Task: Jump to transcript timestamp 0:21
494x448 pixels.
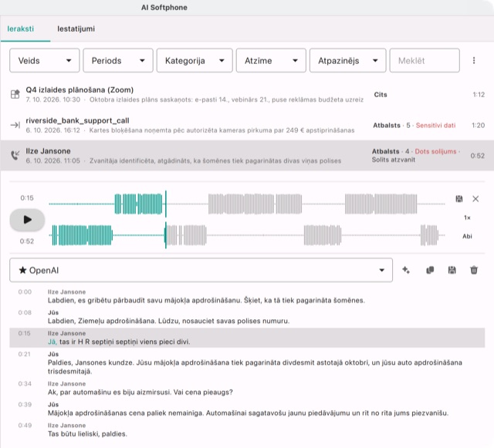Action: 24,354
